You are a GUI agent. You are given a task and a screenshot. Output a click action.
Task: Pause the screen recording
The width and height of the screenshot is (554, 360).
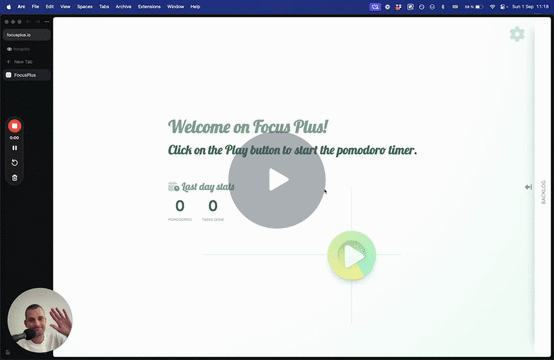tap(14, 148)
